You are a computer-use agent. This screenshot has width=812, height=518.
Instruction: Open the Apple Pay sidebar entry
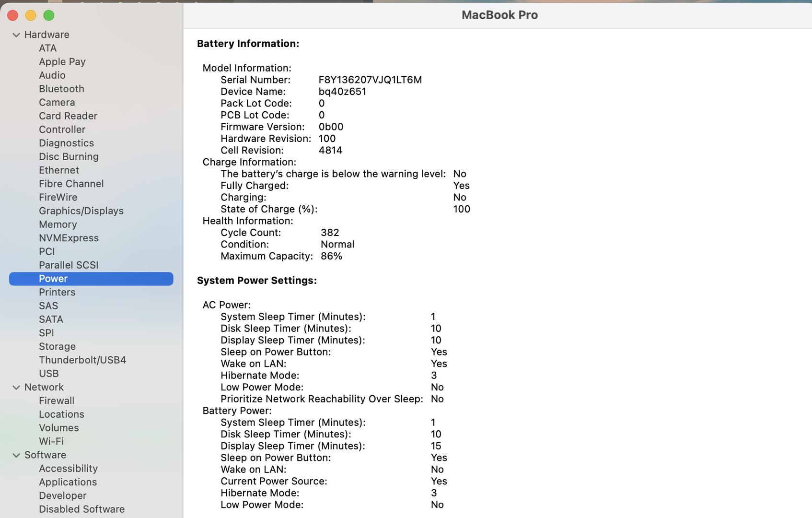pos(62,62)
